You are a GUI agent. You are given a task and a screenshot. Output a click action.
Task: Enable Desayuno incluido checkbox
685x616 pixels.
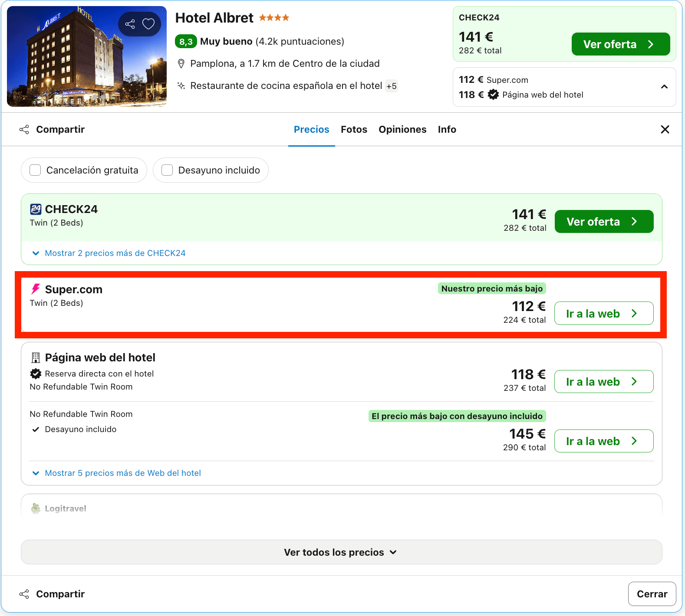coord(167,170)
